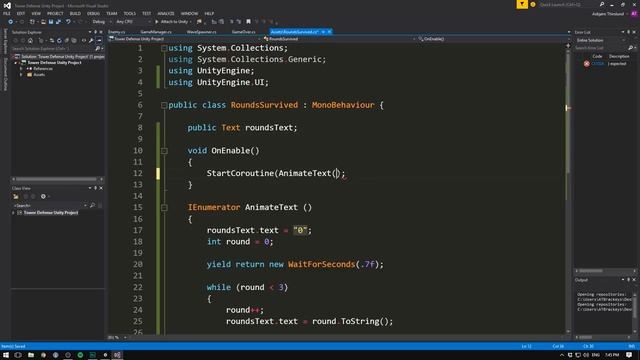
Task: Open the Any CPU platform dropdown
Action: pyautogui.click(x=133, y=22)
